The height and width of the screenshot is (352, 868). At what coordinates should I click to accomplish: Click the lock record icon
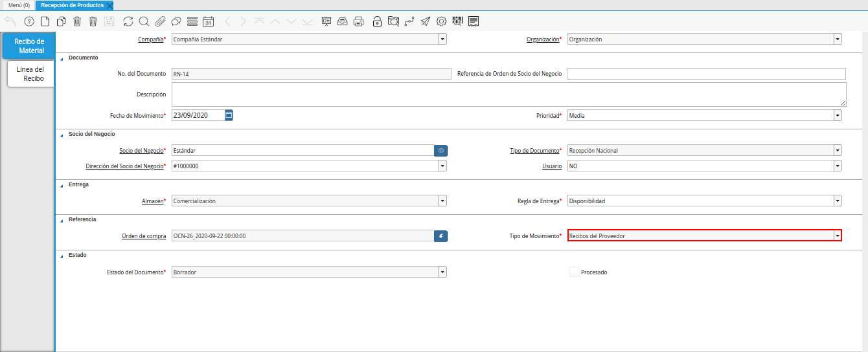coord(377,21)
